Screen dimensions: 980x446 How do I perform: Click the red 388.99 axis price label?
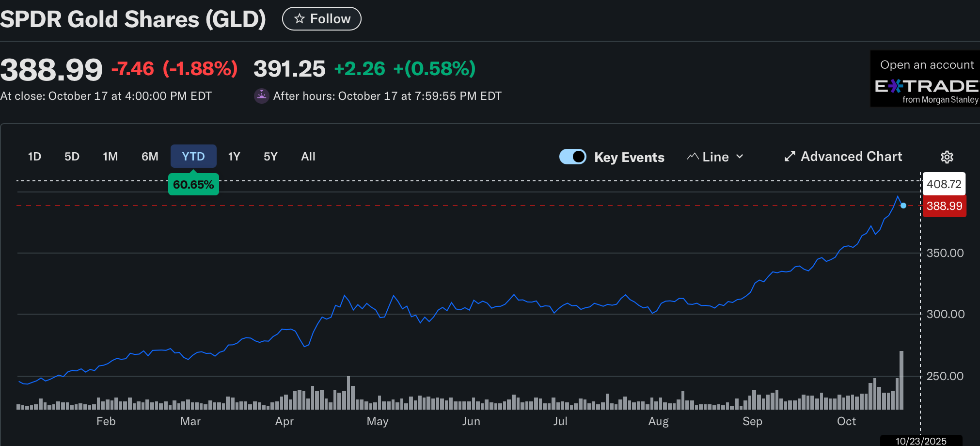pyautogui.click(x=944, y=206)
